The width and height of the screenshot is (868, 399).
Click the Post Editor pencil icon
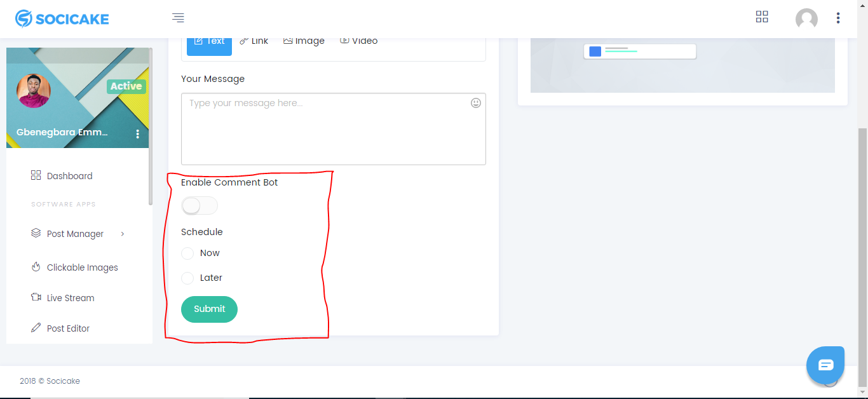36,328
